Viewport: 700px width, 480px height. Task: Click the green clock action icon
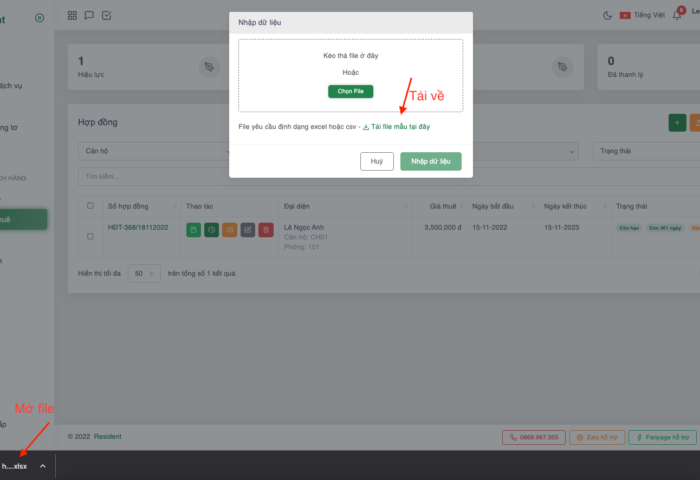pos(212,230)
